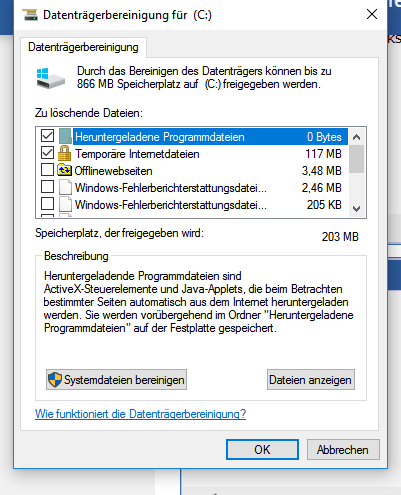This screenshot has width=401, height=495.
Task: Select the Heruntergeladene Programmdateien row text
Action: click(x=160, y=137)
